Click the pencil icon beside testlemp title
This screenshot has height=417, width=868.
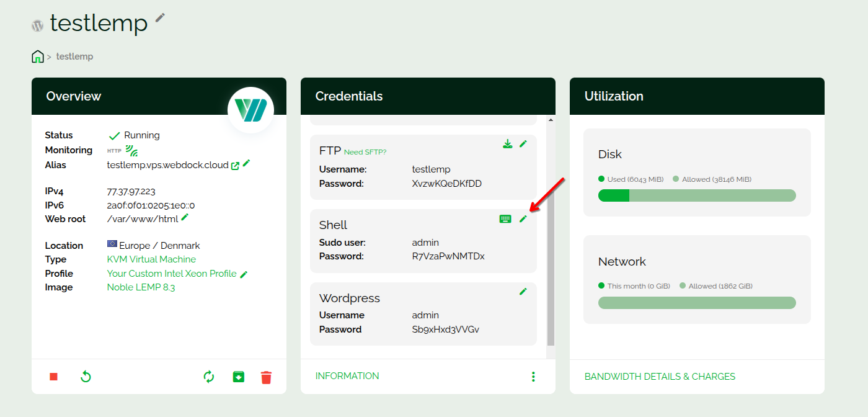tap(161, 17)
